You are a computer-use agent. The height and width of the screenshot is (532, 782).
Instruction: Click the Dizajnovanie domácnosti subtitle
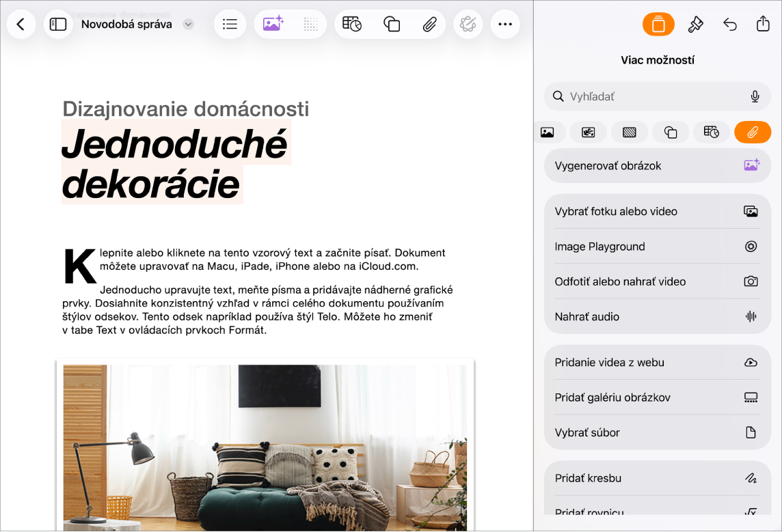coord(185,109)
